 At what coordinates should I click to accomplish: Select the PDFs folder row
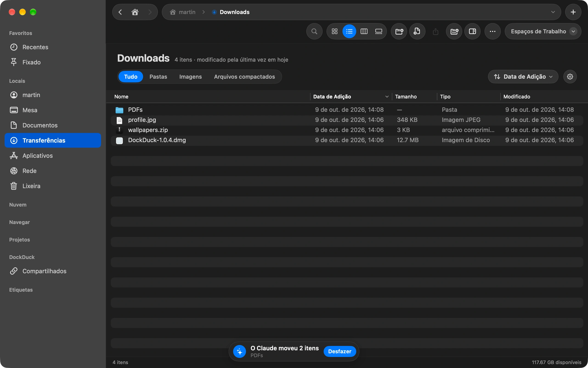pyautogui.click(x=347, y=110)
